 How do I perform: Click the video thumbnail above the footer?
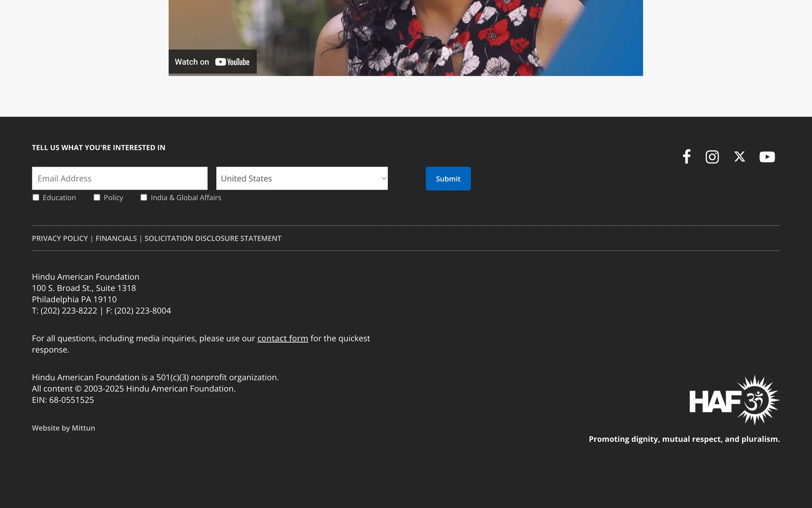[405, 38]
